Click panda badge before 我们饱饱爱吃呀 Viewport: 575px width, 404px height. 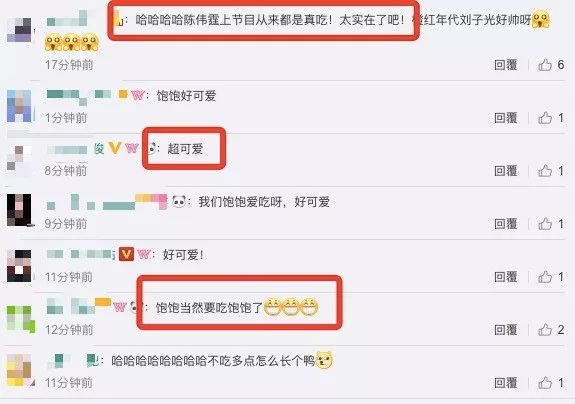click(x=179, y=201)
